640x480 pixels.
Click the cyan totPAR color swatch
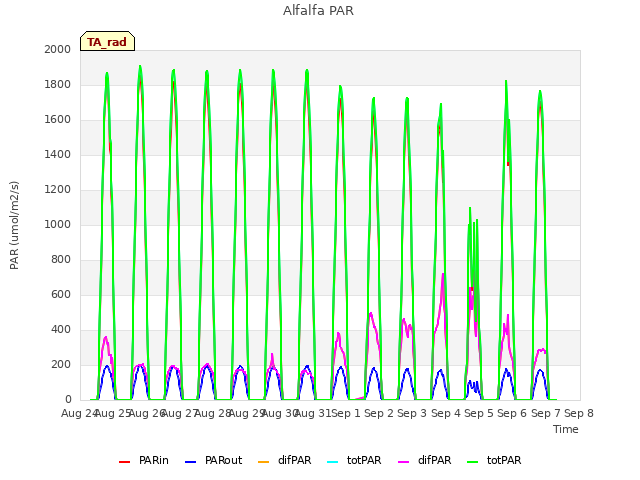[333, 462]
